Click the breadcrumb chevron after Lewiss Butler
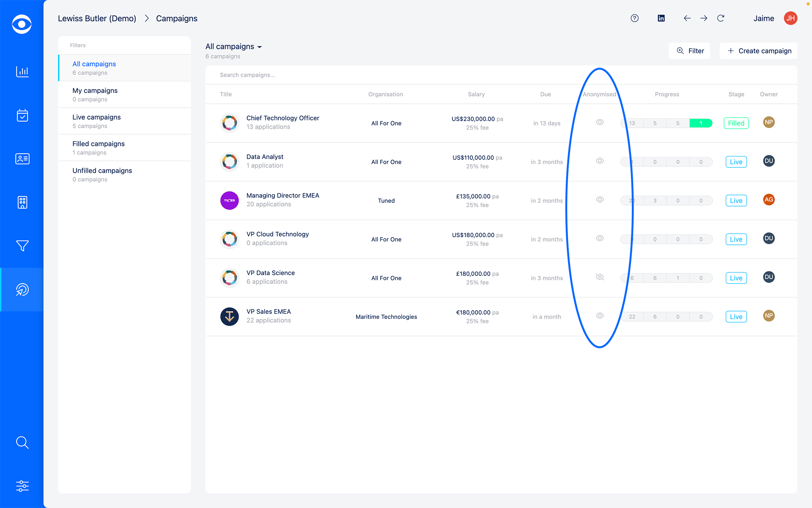The image size is (812, 508). [x=147, y=19]
